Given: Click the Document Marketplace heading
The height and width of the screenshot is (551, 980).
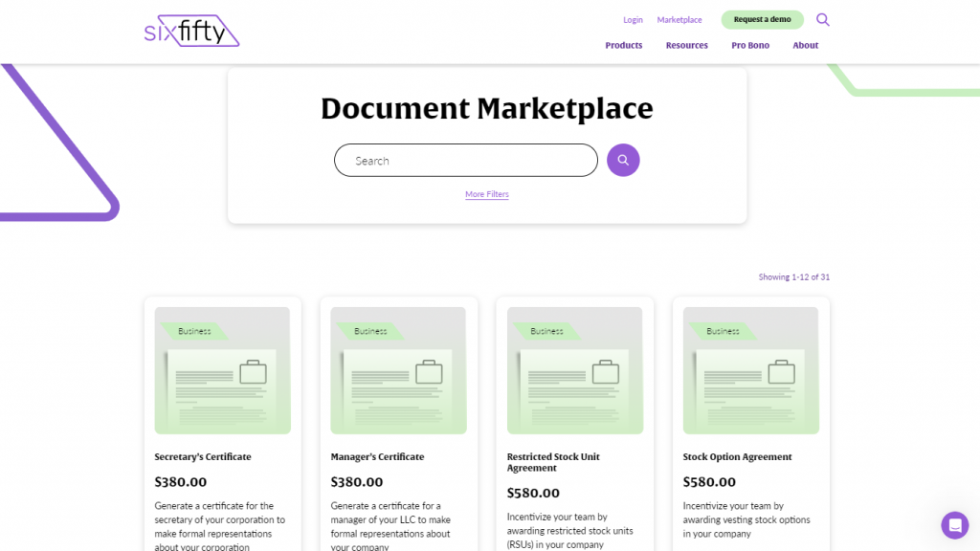Looking at the screenshot, I should (x=487, y=108).
